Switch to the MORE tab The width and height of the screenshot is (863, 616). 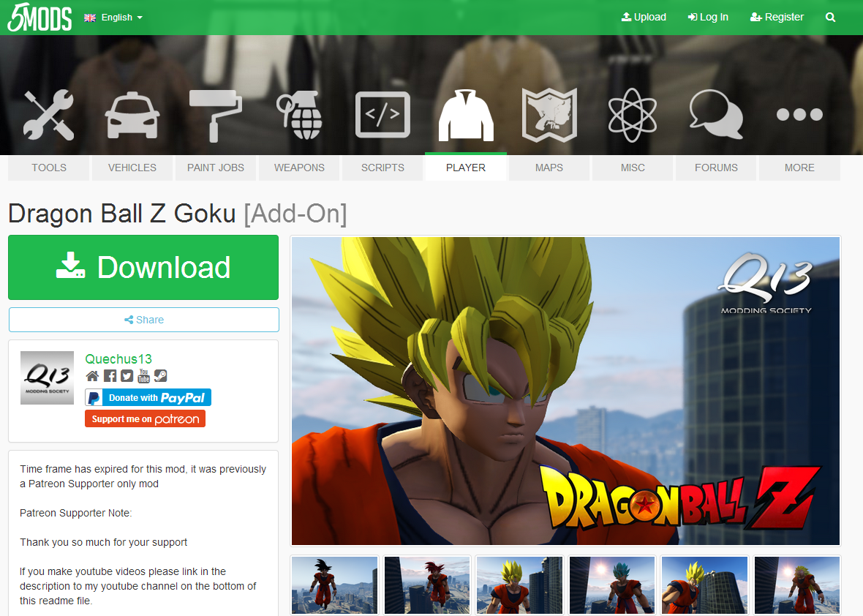pos(799,168)
